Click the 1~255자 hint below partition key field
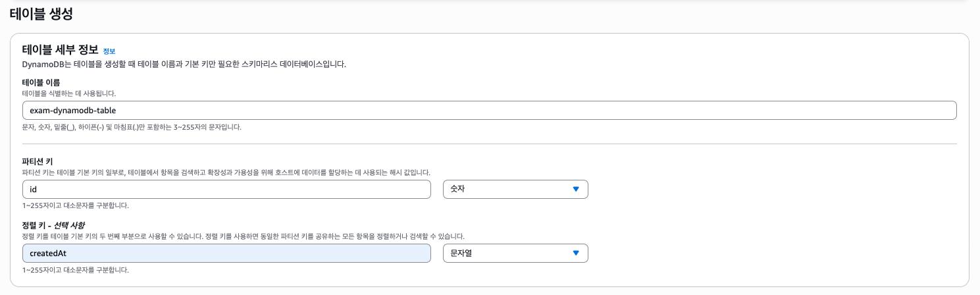This screenshot has width=980, height=295. (75, 205)
